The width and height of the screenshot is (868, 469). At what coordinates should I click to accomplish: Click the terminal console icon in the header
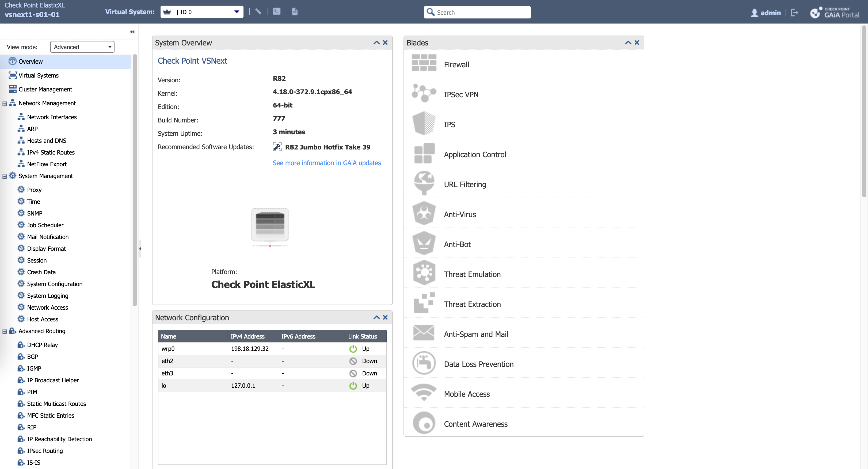pyautogui.click(x=276, y=11)
